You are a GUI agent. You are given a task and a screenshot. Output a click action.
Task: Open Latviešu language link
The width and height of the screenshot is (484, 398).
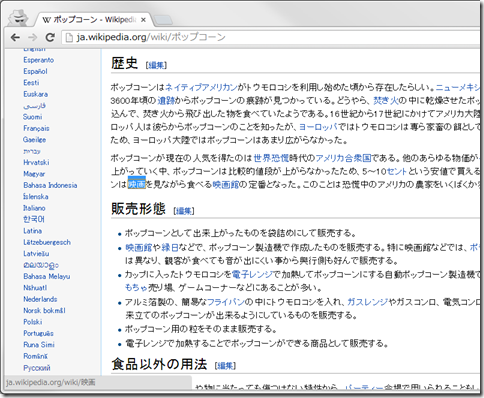tap(36, 254)
